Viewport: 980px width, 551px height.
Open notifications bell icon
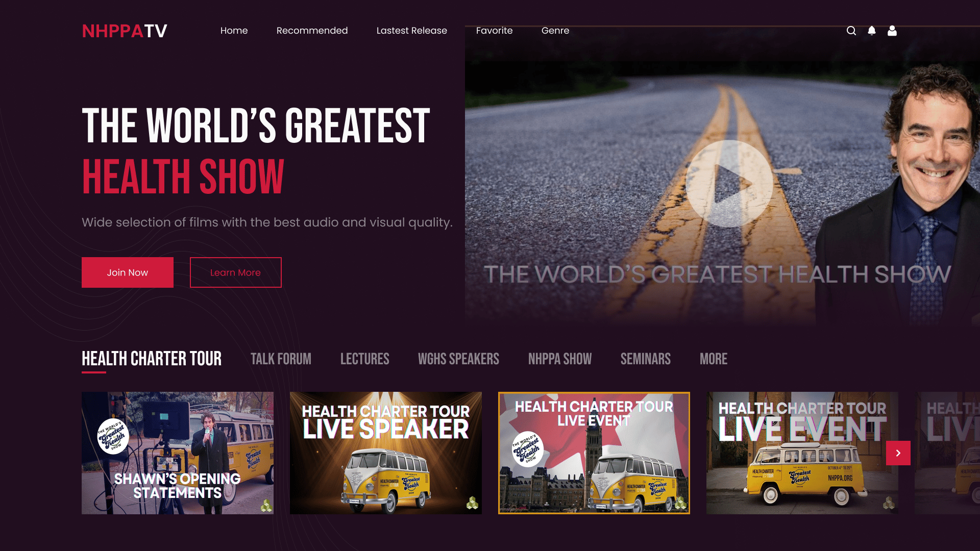click(872, 31)
